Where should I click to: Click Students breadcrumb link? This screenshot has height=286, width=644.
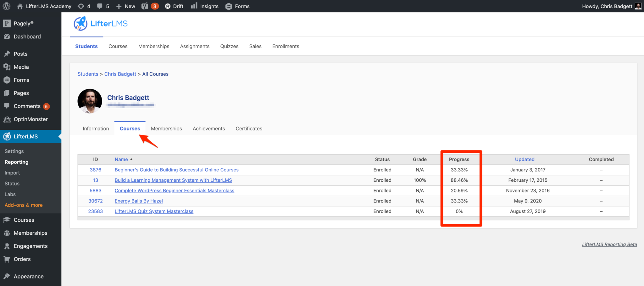[88, 74]
